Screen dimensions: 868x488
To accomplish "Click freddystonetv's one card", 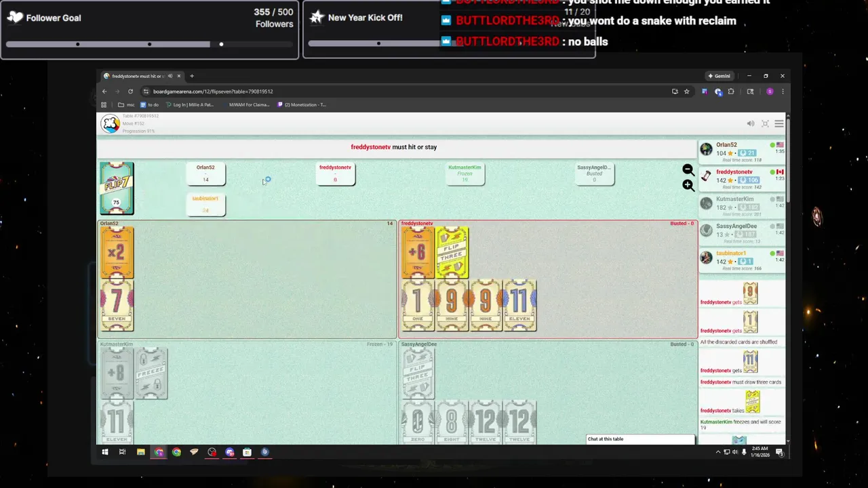I will (x=418, y=305).
